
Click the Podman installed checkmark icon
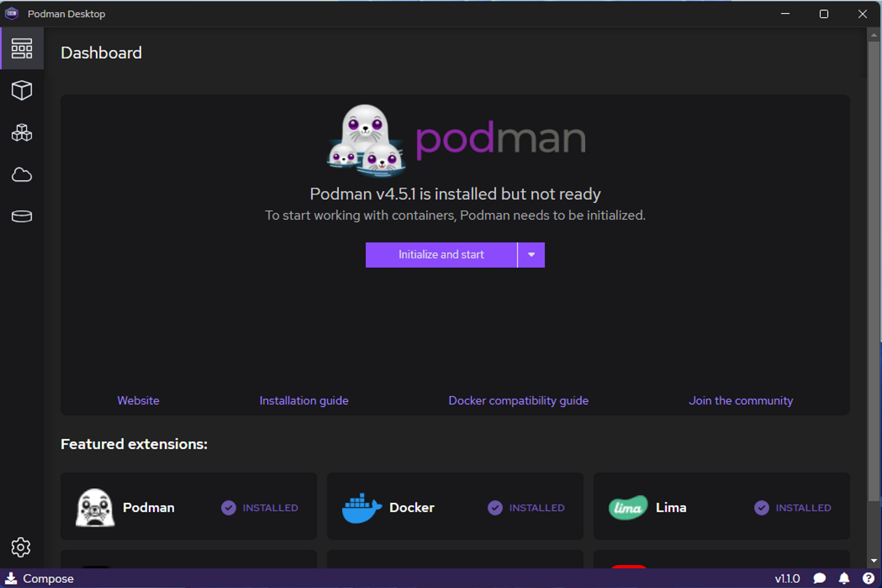[x=229, y=508]
